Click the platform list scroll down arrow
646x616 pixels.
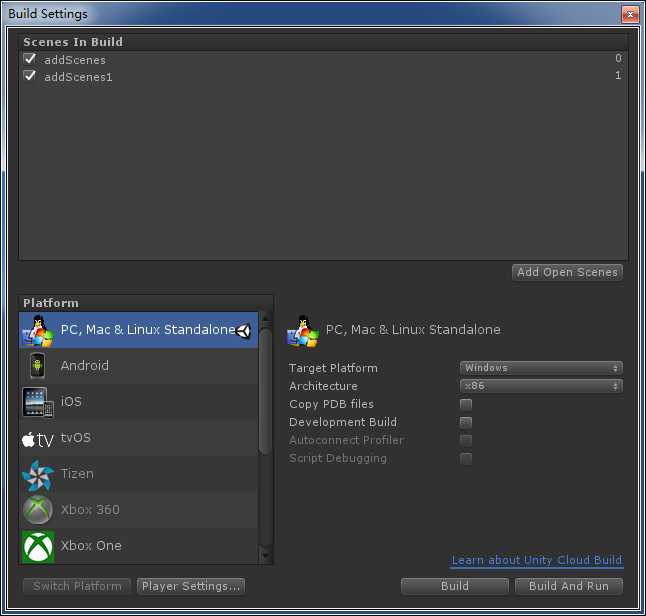pyautogui.click(x=266, y=556)
